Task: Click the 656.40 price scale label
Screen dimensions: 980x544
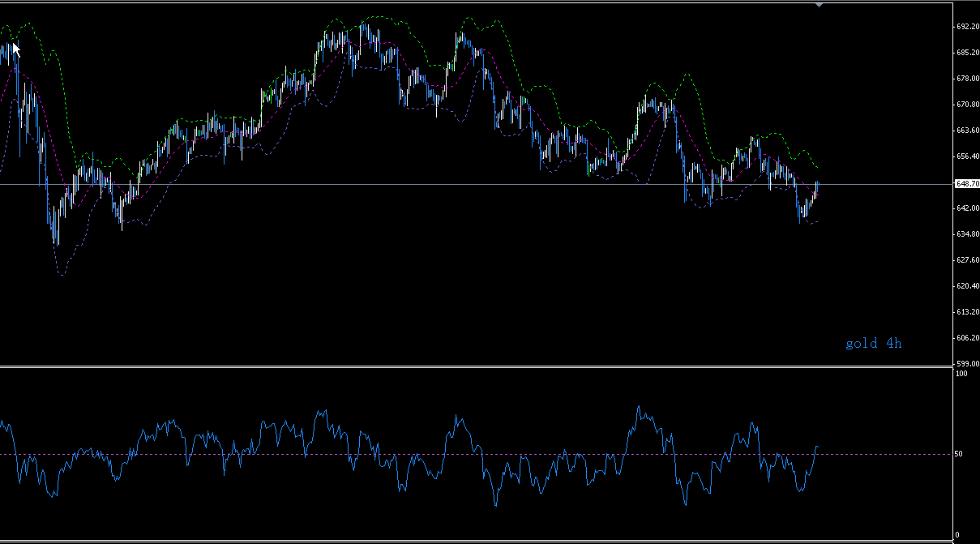Action: 968,156
